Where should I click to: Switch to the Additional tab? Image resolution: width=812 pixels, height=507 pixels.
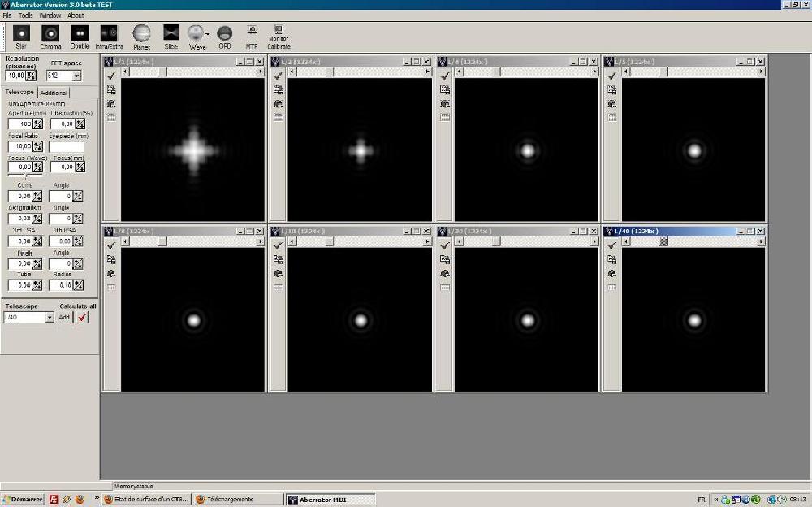pyautogui.click(x=54, y=93)
